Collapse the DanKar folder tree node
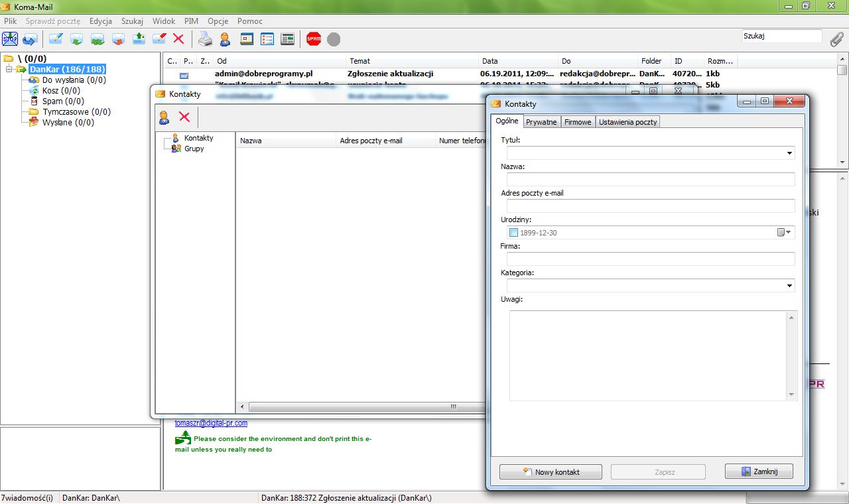This screenshot has height=504, width=849. tap(9, 69)
